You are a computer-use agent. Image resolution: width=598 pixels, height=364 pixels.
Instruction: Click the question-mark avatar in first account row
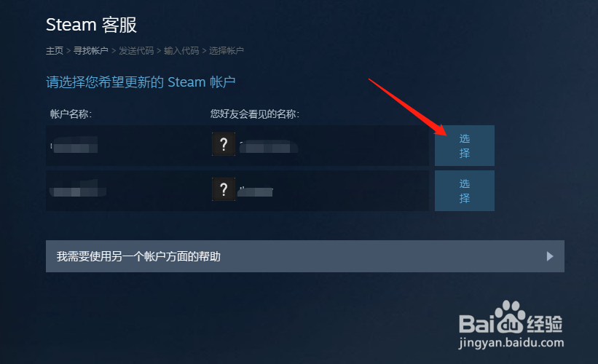pyautogui.click(x=224, y=144)
